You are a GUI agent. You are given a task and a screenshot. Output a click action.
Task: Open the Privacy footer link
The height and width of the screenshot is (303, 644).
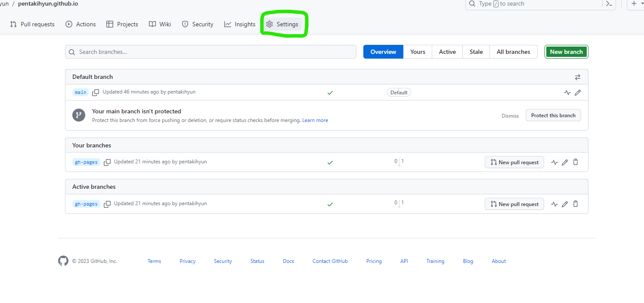click(x=187, y=261)
